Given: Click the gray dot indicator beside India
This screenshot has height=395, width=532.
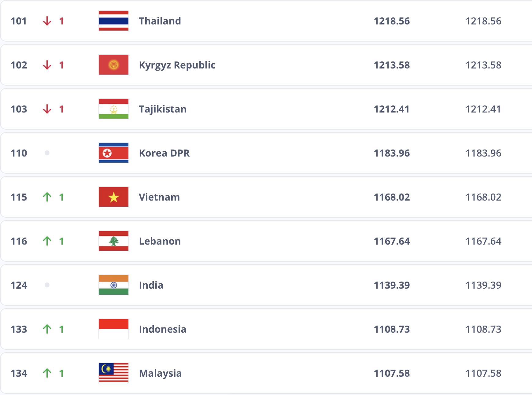Looking at the screenshot, I should coord(47,285).
